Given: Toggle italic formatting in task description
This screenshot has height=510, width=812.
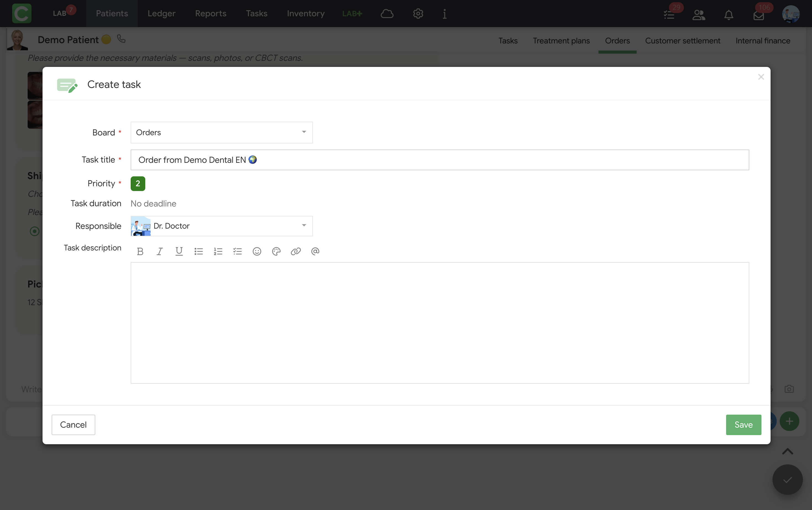Looking at the screenshot, I should coord(160,251).
